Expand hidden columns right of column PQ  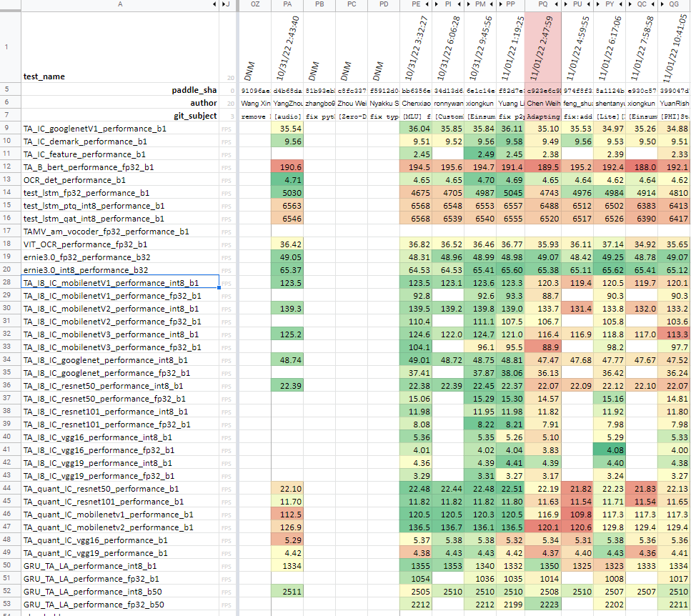556,4
